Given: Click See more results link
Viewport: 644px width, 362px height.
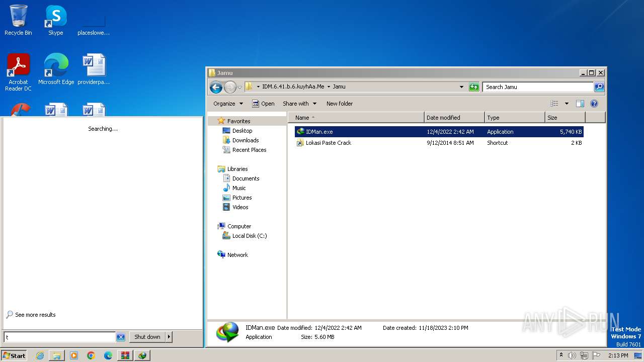Looking at the screenshot, I should tap(35, 315).
